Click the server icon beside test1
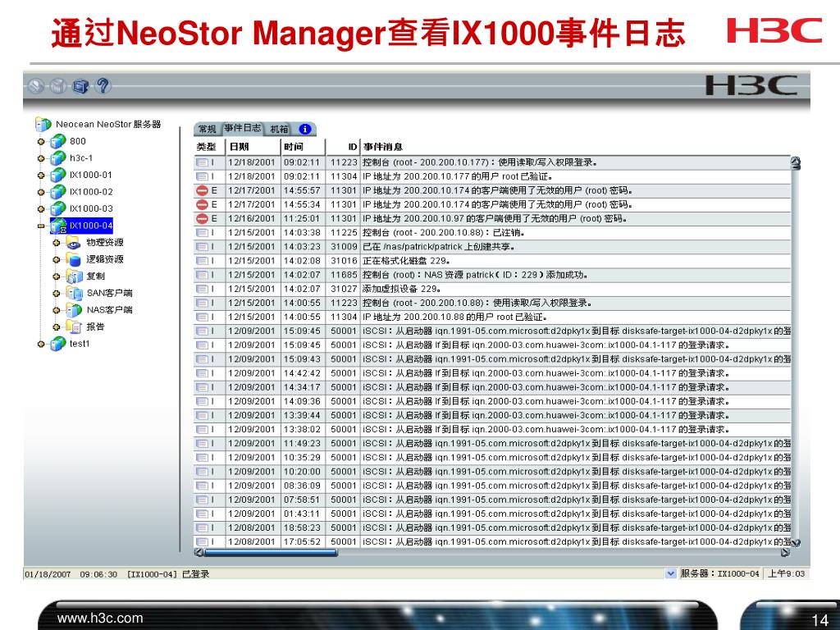Viewport: 840px width, 630px height. point(58,344)
